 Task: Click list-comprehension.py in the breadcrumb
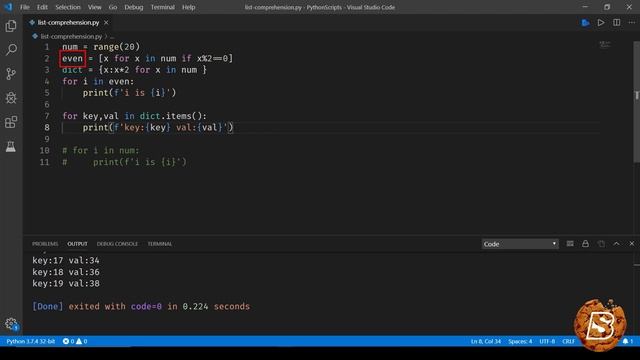click(71, 37)
